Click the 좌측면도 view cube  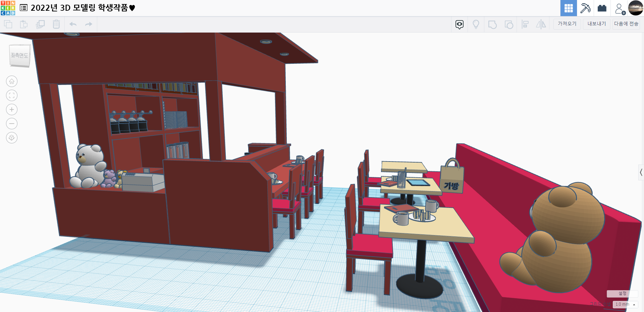click(19, 55)
